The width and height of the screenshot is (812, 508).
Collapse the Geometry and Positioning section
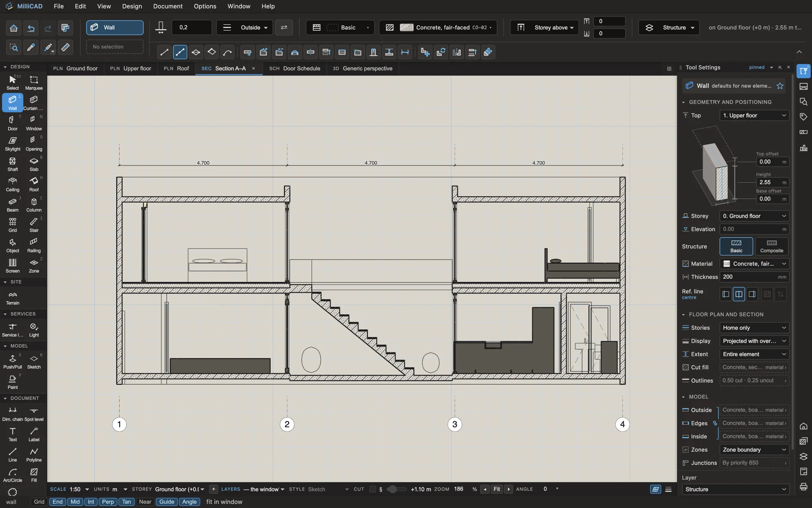point(684,102)
